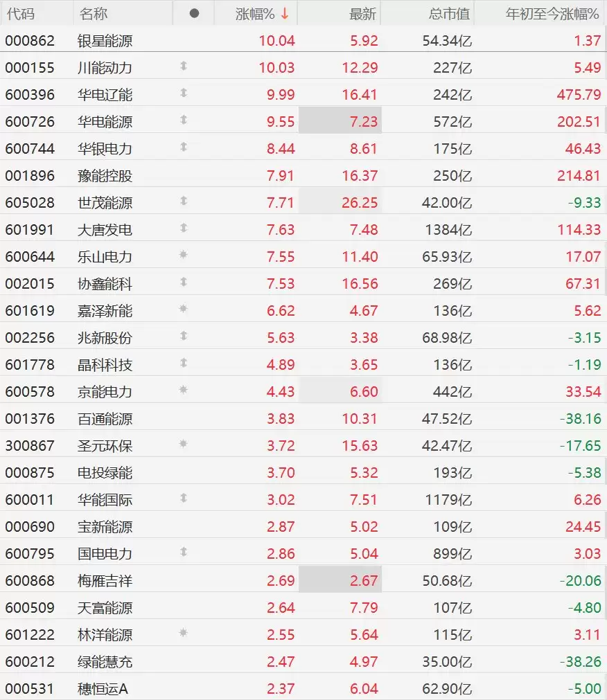Click the sun-shaped marker icon in 圣元环保 row
The image size is (607, 700).
pos(183,444)
